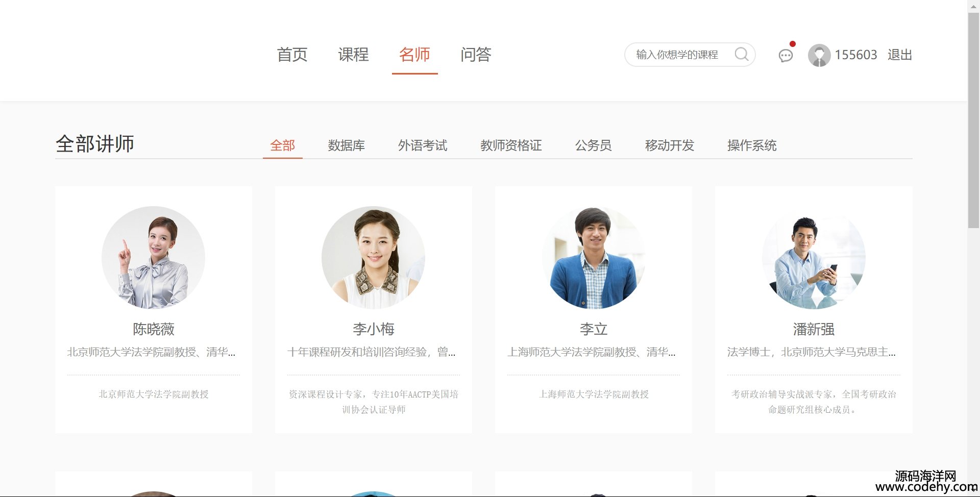Open 李小梅's portrait photo
980x497 pixels.
[373, 257]
